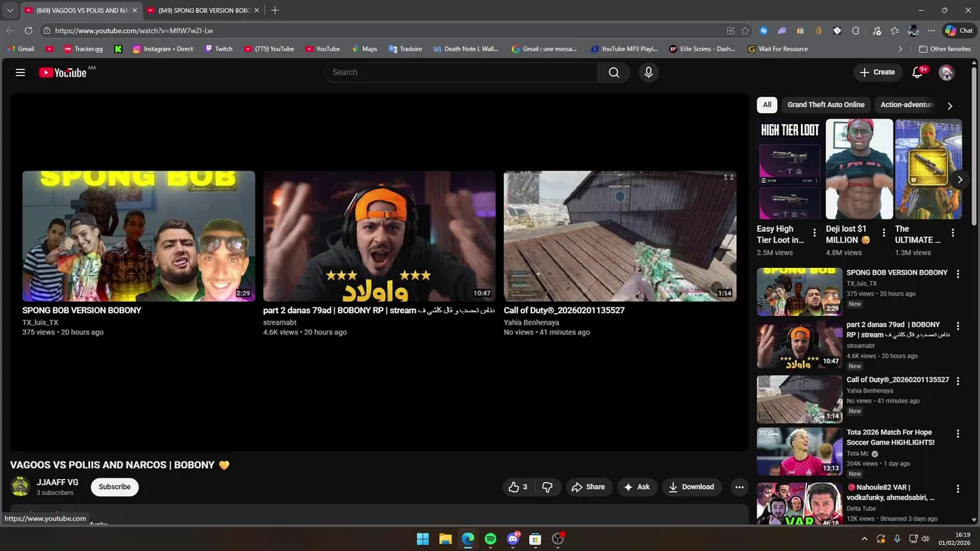Open options for Easy High Tier Loot short
The height and width of the screenshot is (551, 980).
tap(815, 233)
